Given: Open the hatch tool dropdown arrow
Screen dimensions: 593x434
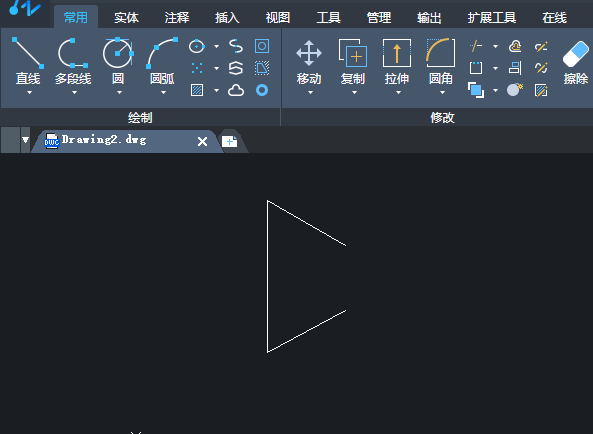Looking at the screenshot, I should (216, 90).
